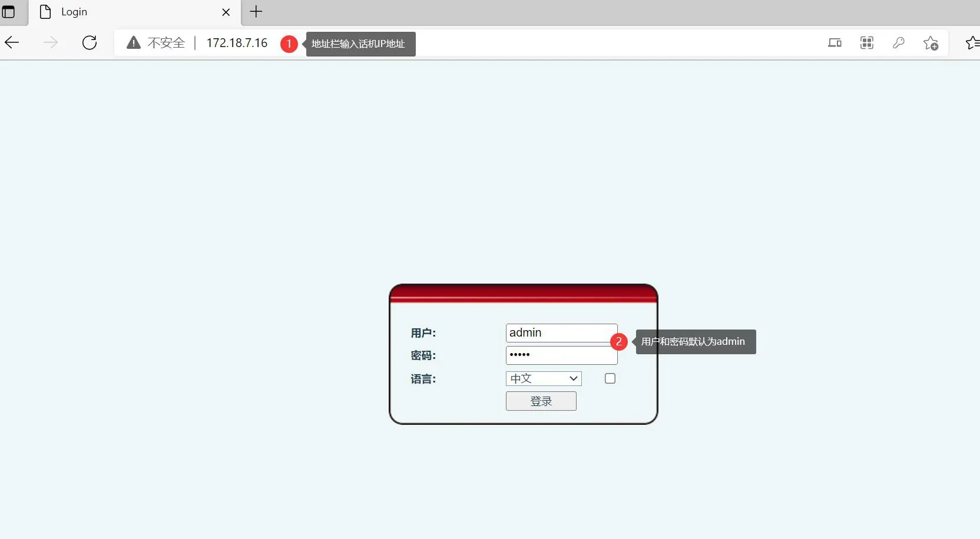Add this page to favorites
The width and height of the screenshot is (980, 539).
tap(931, 43)
